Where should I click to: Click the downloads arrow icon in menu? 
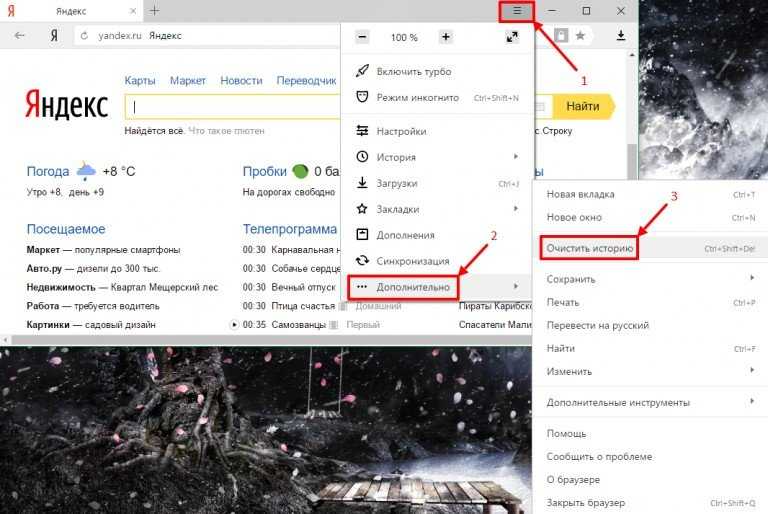pos(362,183)
